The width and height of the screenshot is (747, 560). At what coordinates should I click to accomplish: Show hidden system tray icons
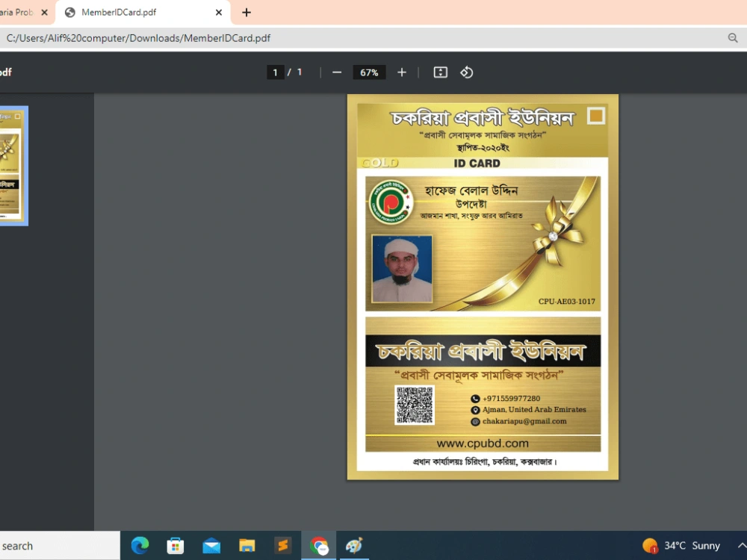(742, 546)
